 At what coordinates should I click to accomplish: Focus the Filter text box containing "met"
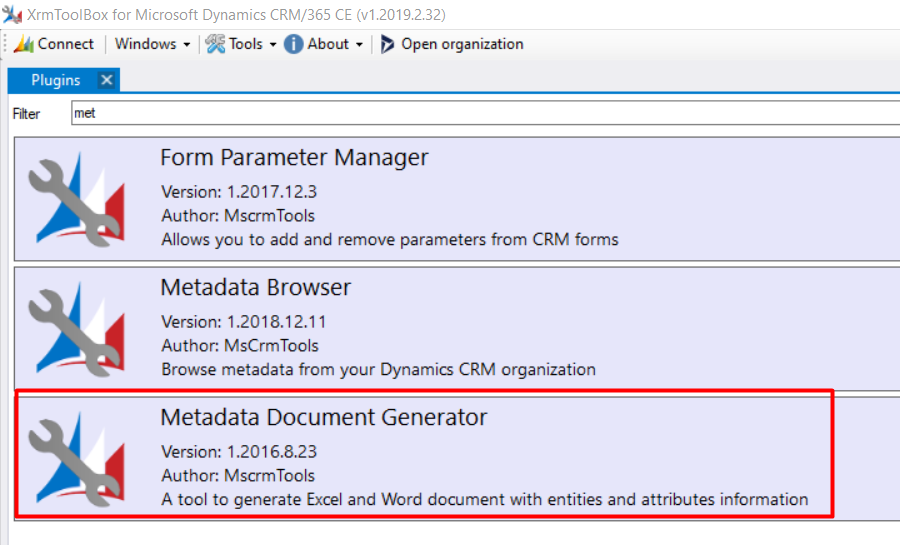(x=480, y=113)
